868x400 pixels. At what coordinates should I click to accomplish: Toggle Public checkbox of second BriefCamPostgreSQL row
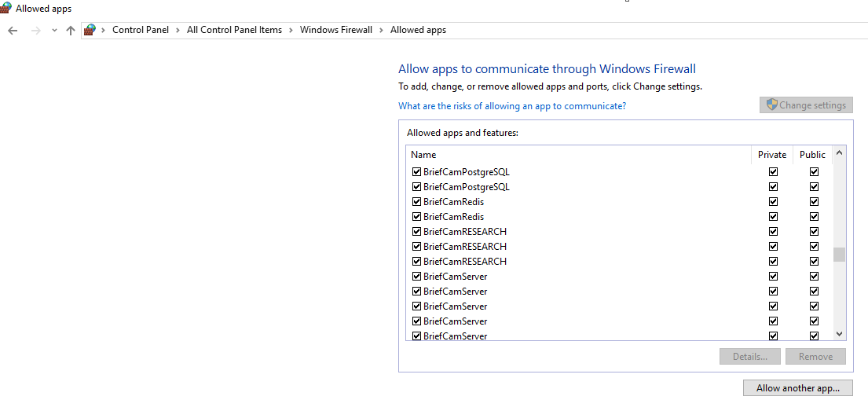pyautogui.click(x=814, y=187)
